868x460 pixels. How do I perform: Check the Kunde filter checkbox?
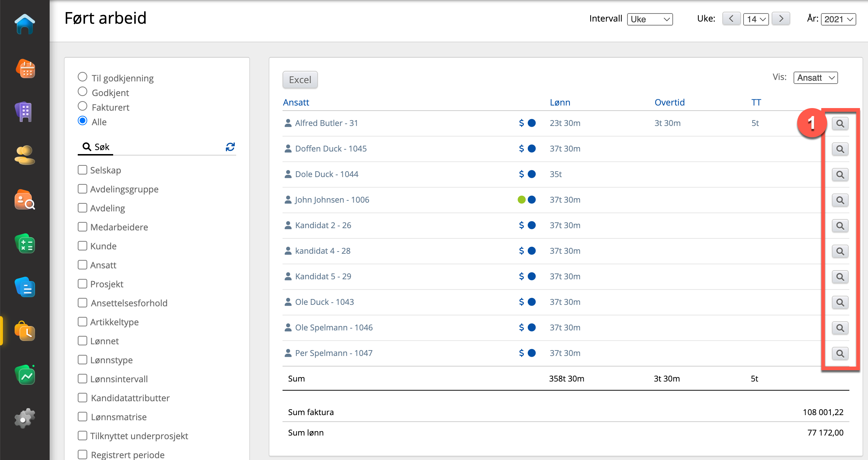point(82,246)
